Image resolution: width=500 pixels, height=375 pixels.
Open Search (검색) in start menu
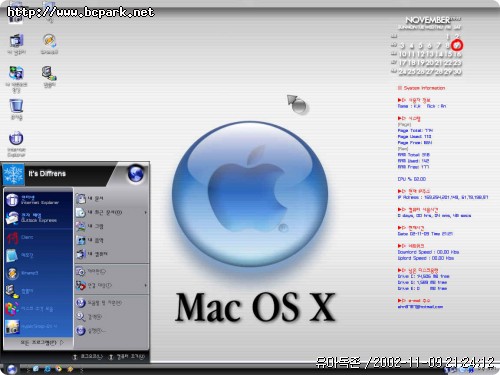tap(111, 317)
